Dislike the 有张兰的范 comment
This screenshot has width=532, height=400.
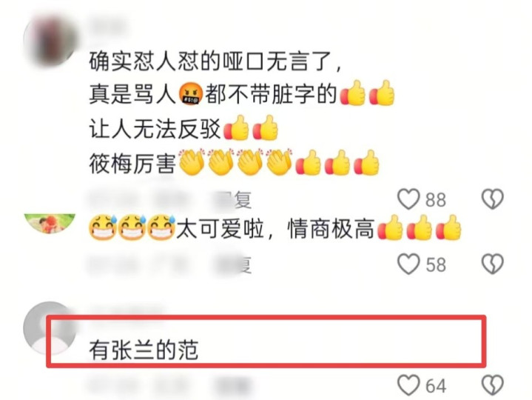point(493,385)
